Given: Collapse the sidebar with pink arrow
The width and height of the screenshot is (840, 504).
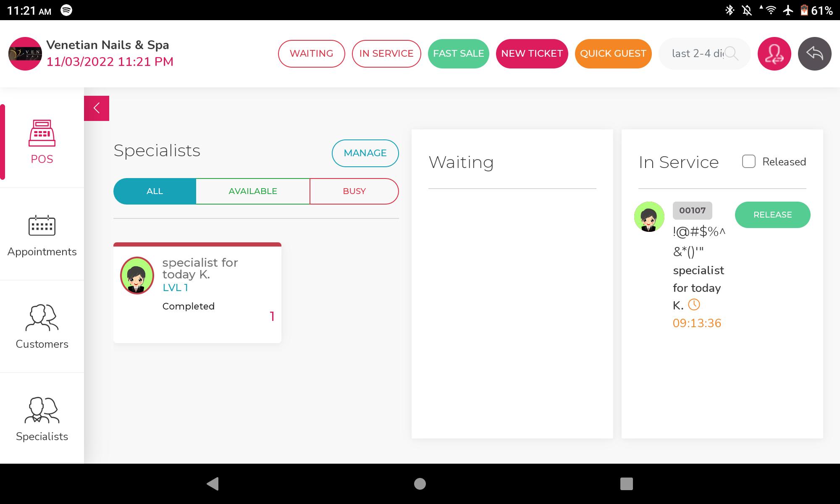Looking at the screenshot, I should pos(97,108).
